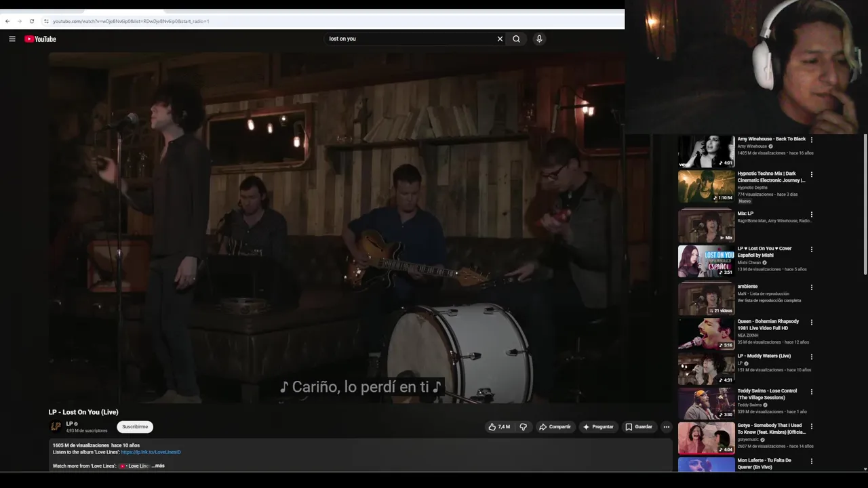Click the 'NEA ZIXNH' channel name

tap(748, 335)
